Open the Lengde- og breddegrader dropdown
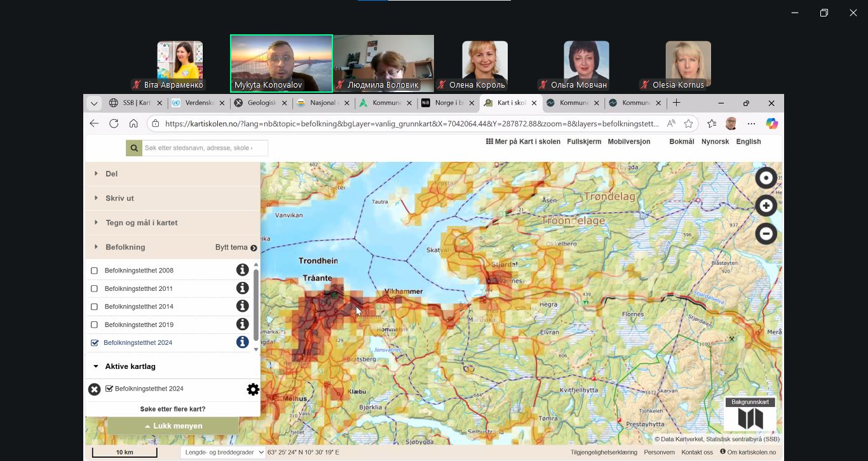The image size is (868, 461). pyautogui.click(x=223, y=452)
